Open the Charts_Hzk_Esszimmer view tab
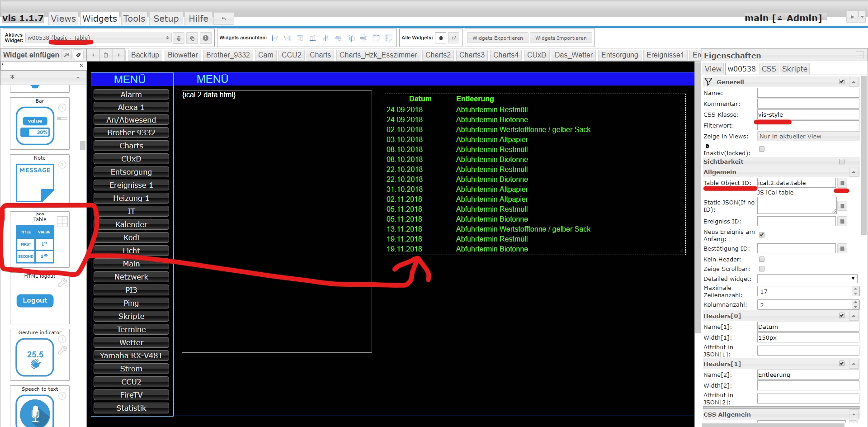The width and height of the screenshot is (868, 427). [378, 55]
